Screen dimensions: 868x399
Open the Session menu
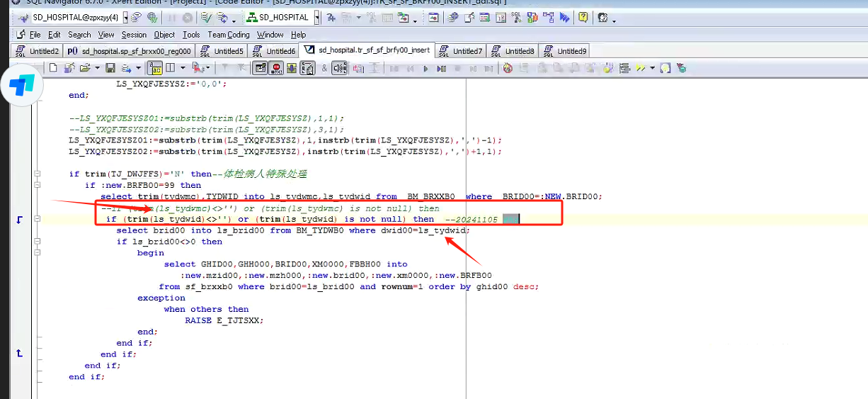pos(134,34)
